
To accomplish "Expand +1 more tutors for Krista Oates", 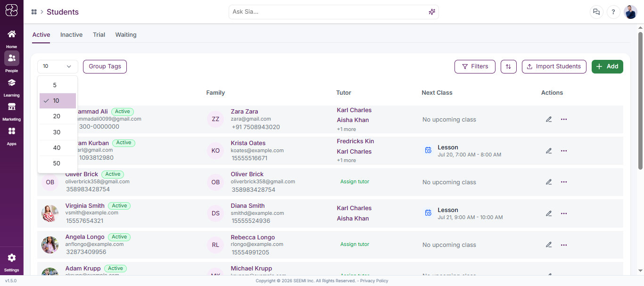I will point(346,160).
